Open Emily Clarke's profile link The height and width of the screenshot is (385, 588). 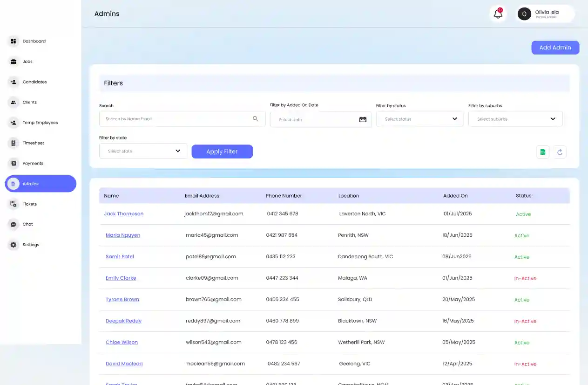121,278
